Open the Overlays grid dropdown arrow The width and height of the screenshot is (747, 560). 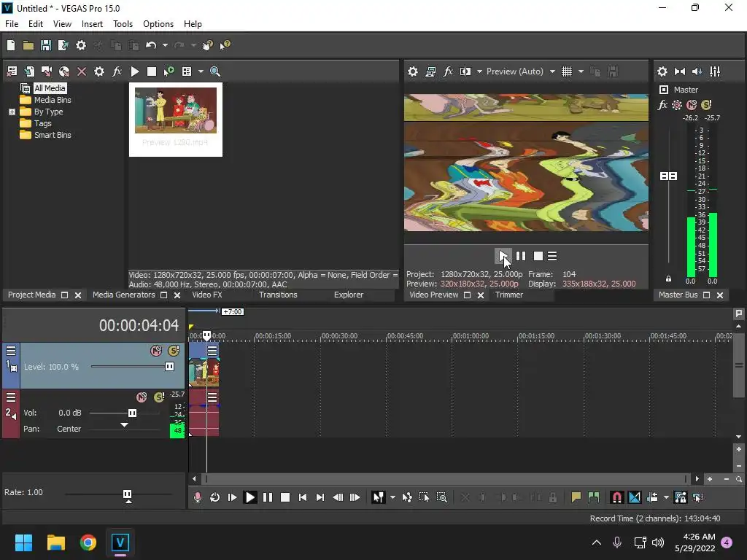(x=581, y=71)
